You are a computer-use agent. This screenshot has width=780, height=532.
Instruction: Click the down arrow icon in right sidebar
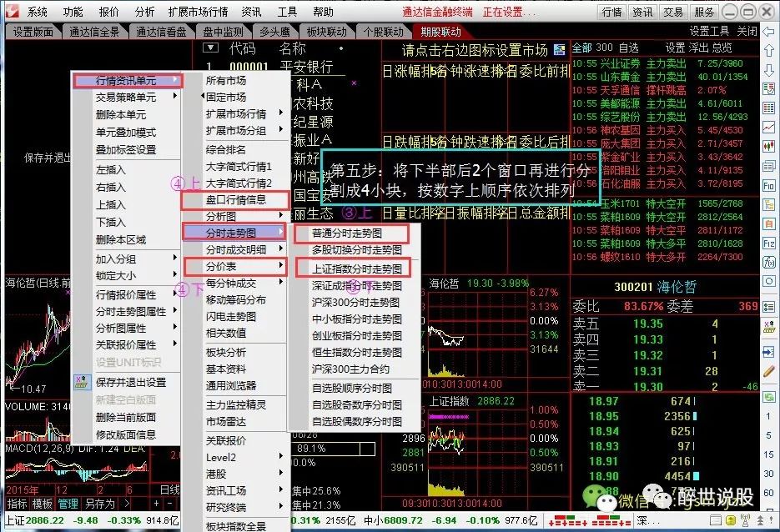click(x=768, y=70)
